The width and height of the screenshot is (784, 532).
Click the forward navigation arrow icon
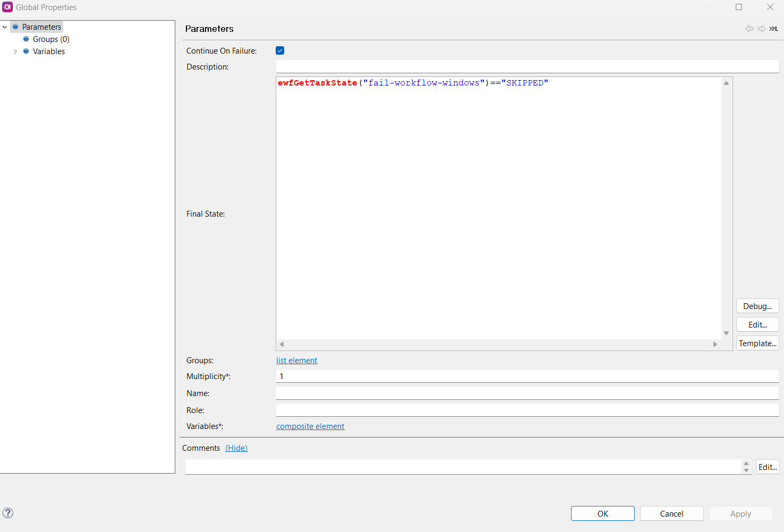pyautogui.click(x=762, y=29)
